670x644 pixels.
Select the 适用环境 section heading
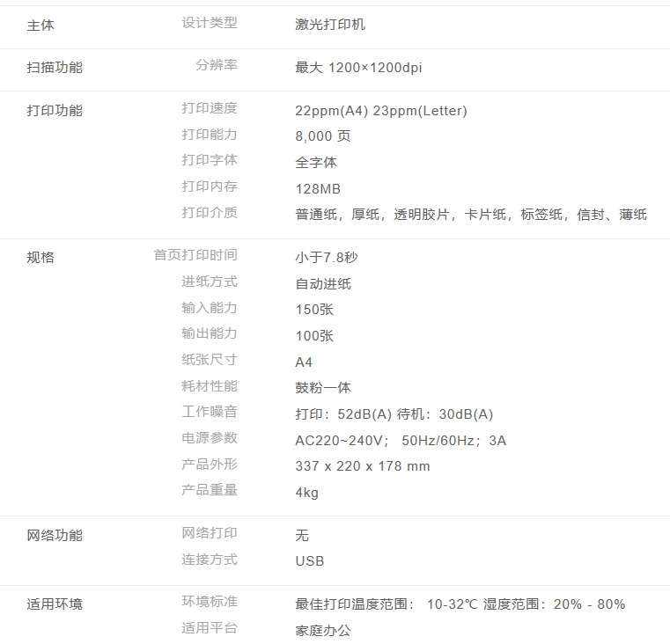tap(55, 604)
